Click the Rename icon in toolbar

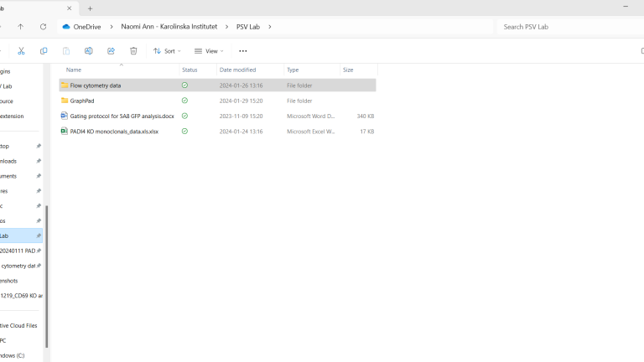pos(88,51)
